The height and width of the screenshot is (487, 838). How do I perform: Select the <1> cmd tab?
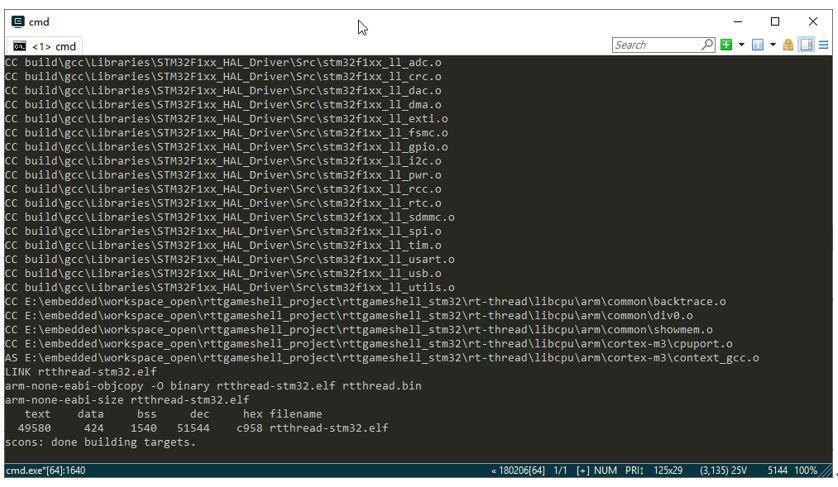45,47
